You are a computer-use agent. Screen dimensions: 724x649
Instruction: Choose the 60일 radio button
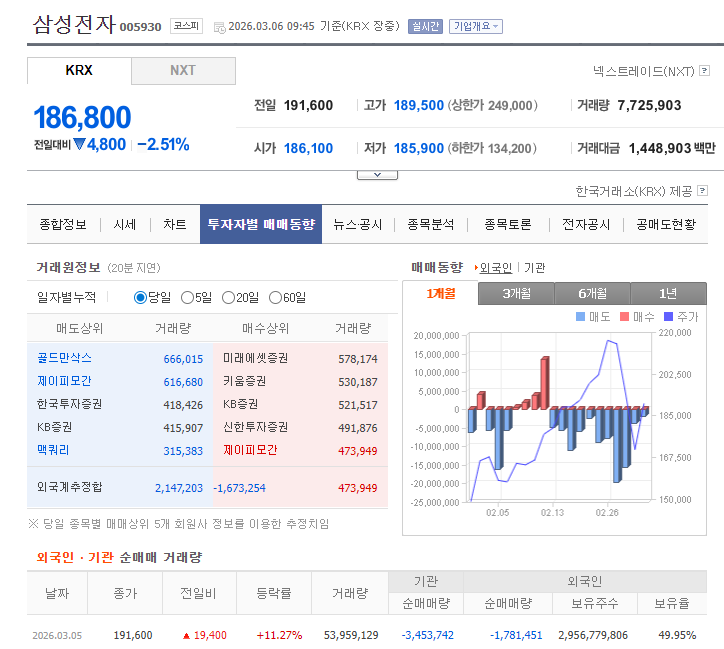coord(275,297)
